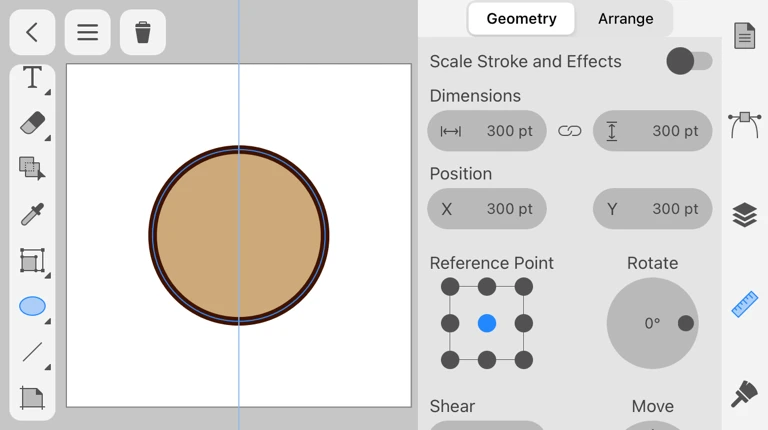Select the Text tool
This screenshot has height=430, width=768.
click(x=32, y=78)
